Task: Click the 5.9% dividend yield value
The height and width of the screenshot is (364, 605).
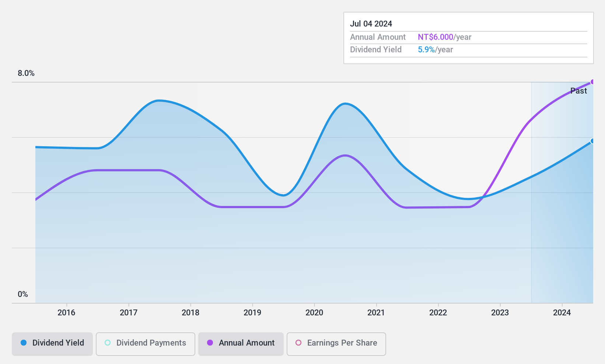Action: [x=426, y=49]
